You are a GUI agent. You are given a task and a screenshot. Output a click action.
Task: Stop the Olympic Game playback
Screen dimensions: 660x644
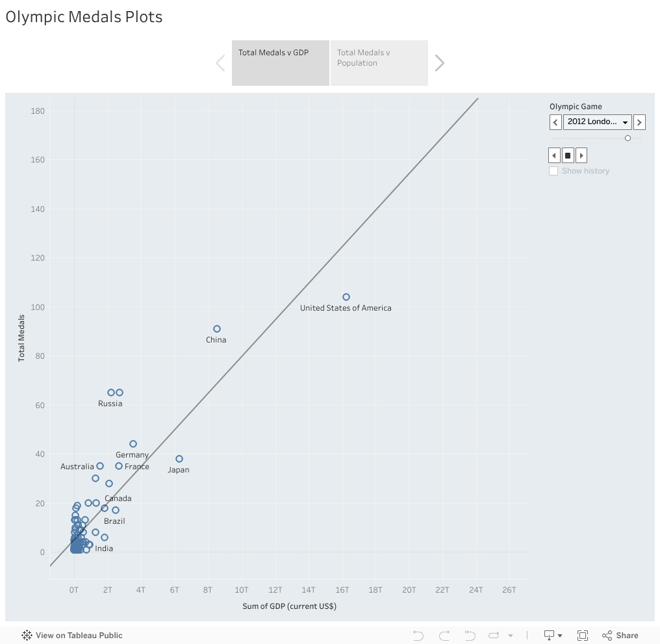(568, 155)
